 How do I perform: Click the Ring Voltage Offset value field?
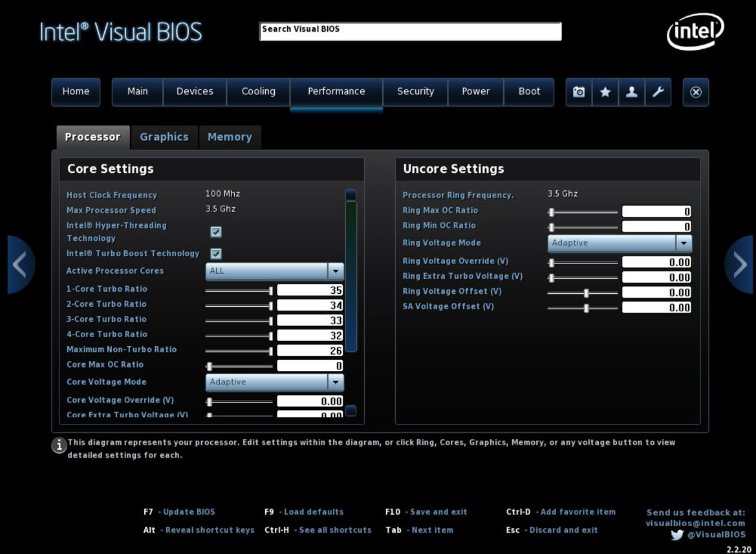pyautogui.click(x=656, y=293)
